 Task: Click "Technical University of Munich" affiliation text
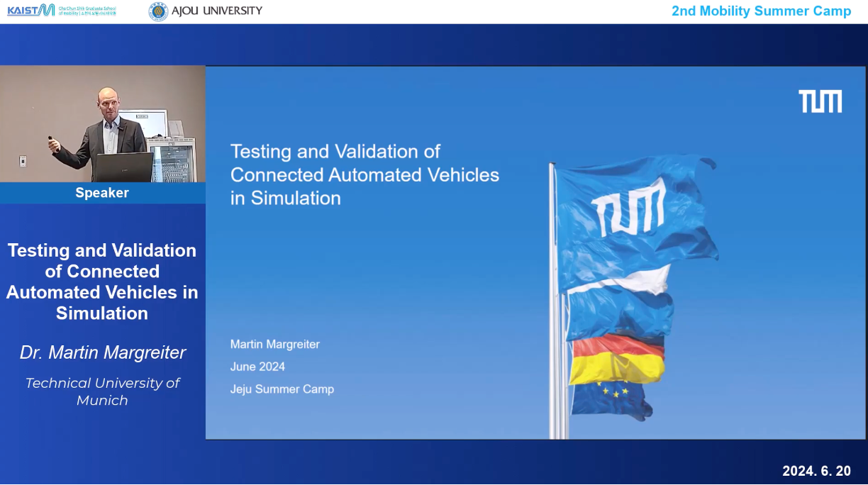click(x=103, y=391)
